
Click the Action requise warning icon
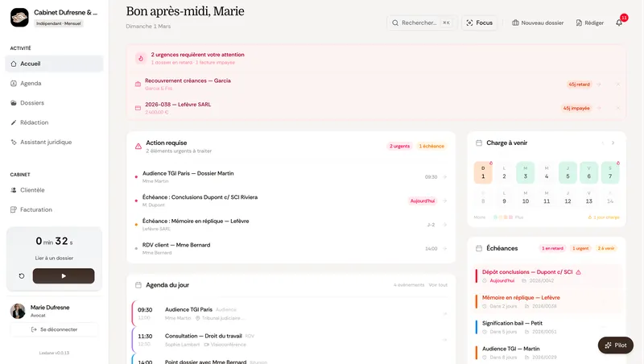point(138,147)
